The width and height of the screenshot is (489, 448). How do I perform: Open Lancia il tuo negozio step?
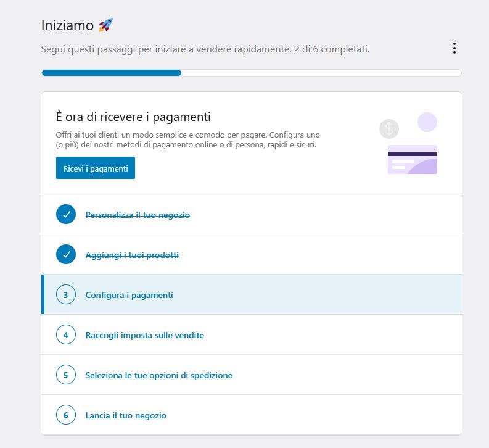(252, 415)
